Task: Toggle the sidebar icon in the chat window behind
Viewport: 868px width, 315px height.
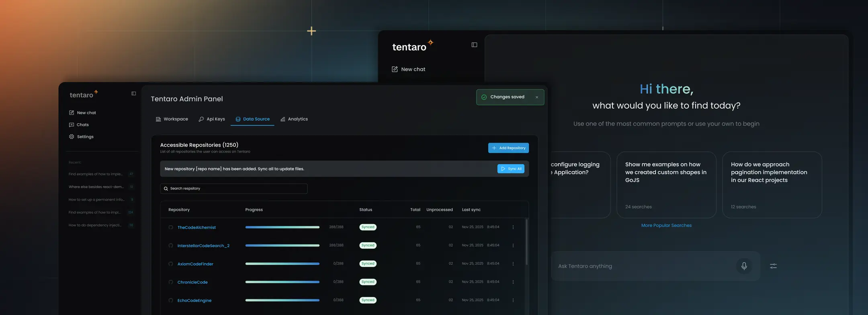Action: [x=474, y=45]
